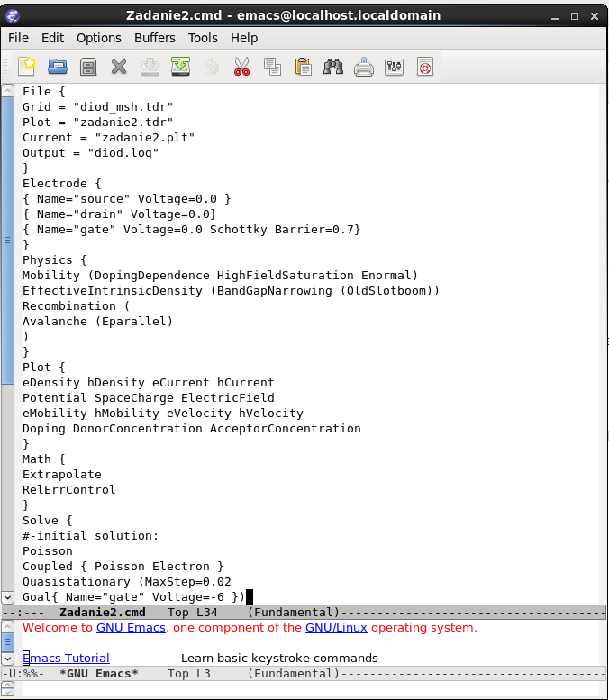This screenshot has width=609, height=700.
Task: Click the line 'Plot = "zadanie2.tdr"'
Action: click(98, 123)
